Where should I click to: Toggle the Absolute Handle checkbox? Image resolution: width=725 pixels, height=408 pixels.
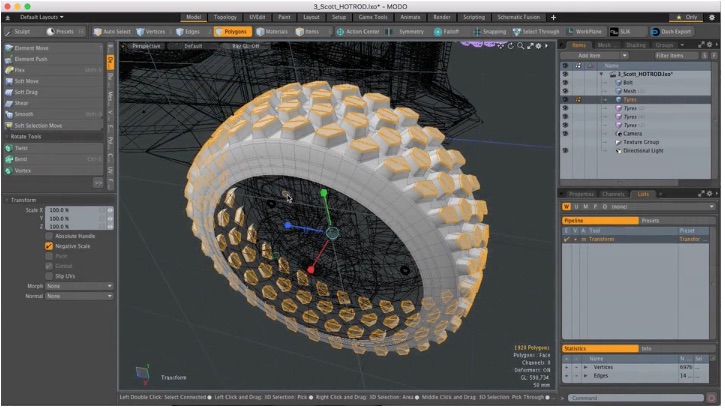click(x=49, y=236)
